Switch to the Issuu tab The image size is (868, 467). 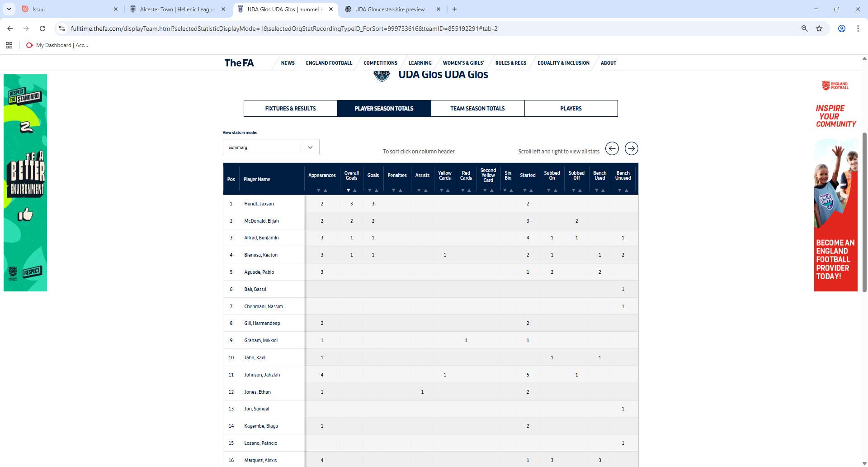[70, 9]
